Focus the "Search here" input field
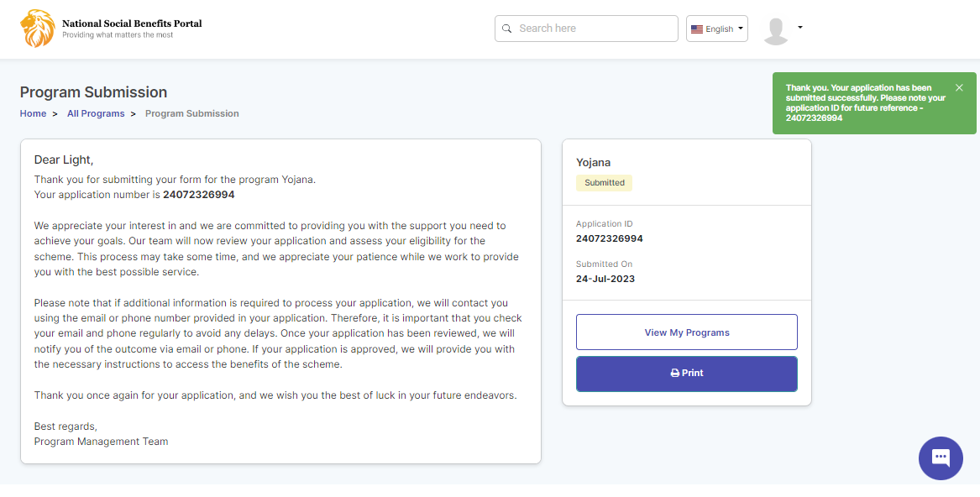The width and height of the screenshot is (980, 497). click(592, 29)
